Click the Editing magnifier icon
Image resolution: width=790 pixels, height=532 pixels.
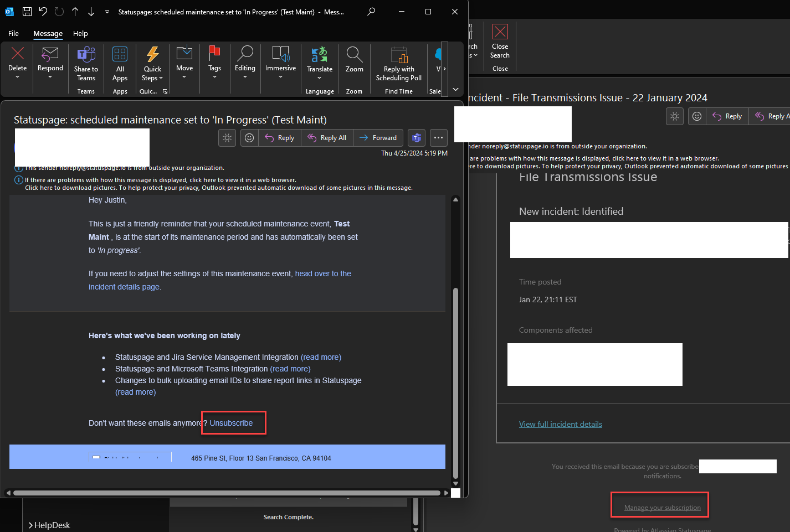coord(245,53)
